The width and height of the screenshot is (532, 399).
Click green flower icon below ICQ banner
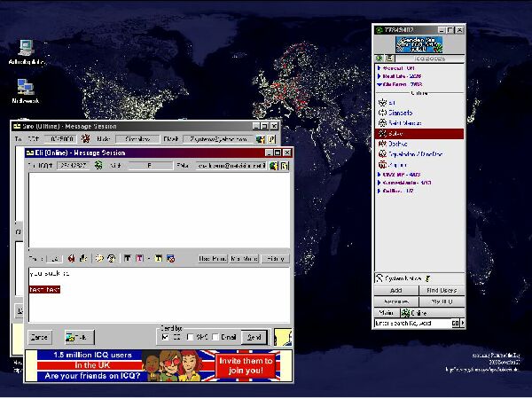379,58
